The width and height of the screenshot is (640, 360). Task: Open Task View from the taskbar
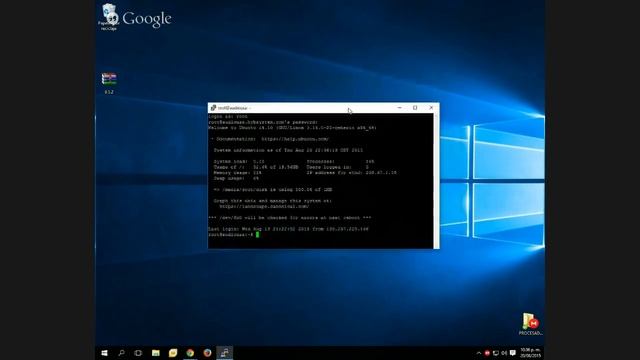pyautogui.click(x=138, y=353)
